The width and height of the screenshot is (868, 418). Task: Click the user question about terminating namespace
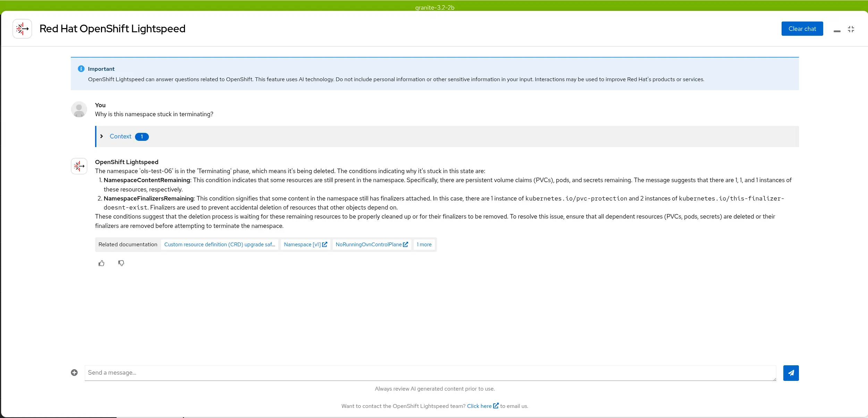coord(154,114)
